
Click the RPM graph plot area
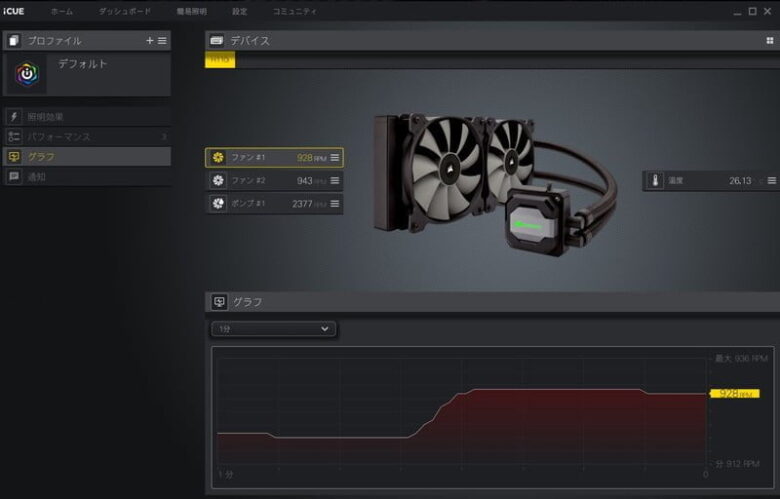pos(462,413)
